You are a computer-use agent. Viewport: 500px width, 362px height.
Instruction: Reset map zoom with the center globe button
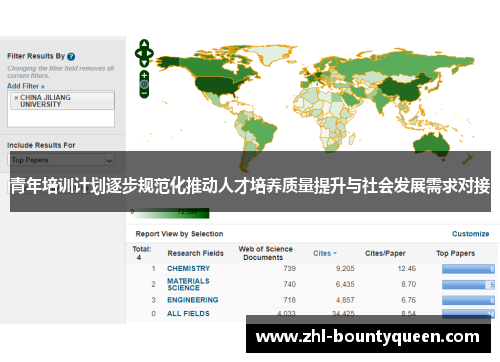(x=144, y=84)
